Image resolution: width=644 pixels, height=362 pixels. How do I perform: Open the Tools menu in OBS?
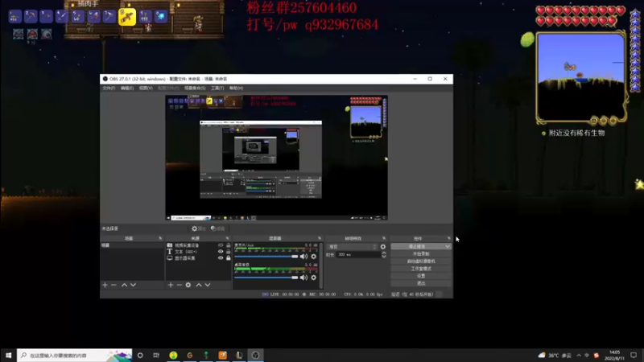(217, 88)
